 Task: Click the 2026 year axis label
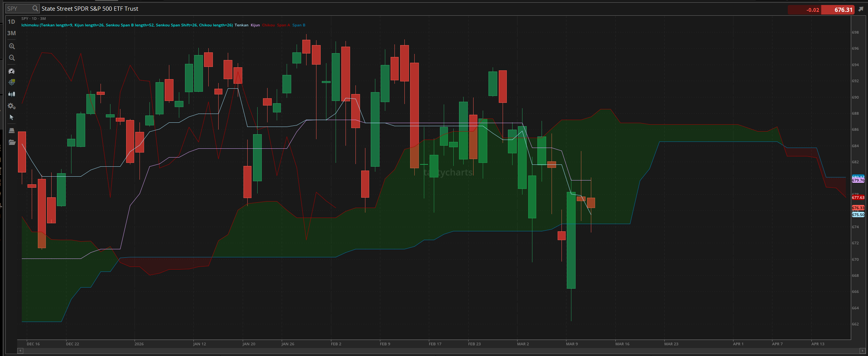[x=139, y=344]
